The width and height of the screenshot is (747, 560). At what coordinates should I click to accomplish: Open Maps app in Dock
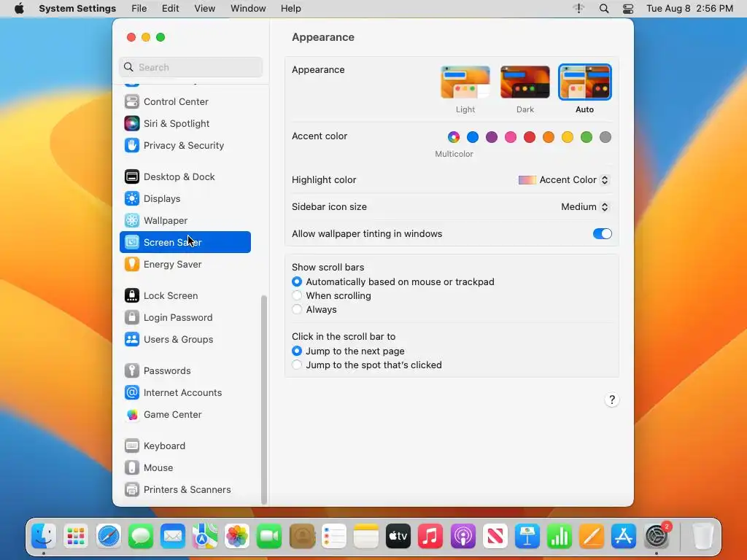(205, 536)
